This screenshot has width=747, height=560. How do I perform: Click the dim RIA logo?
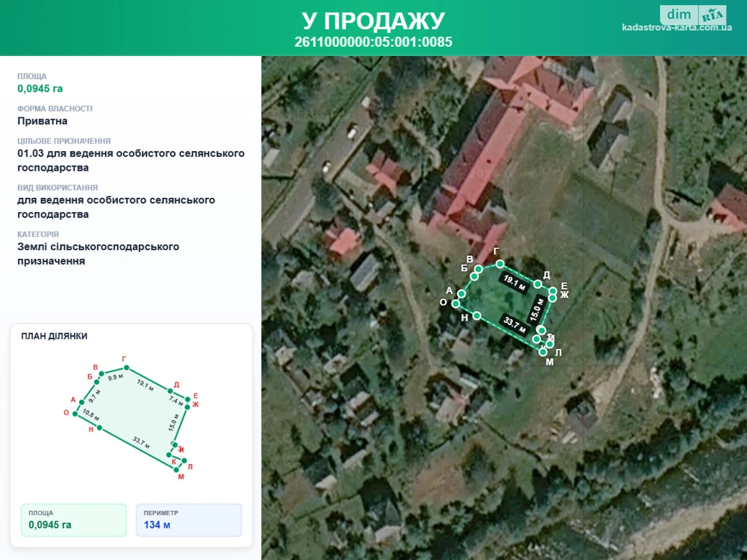point(693,15)
